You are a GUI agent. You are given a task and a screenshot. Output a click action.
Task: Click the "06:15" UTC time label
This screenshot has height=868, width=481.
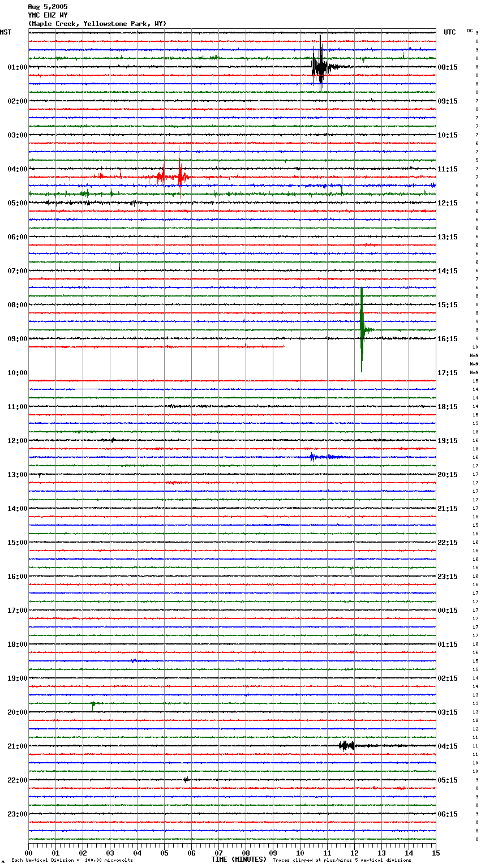(x=448, y=814)
